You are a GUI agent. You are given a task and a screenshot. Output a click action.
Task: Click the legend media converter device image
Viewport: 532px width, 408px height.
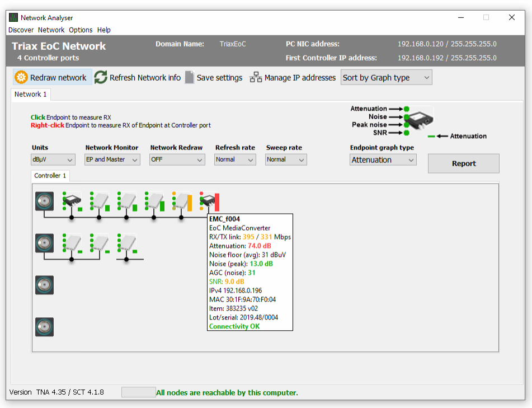(421, 119)
